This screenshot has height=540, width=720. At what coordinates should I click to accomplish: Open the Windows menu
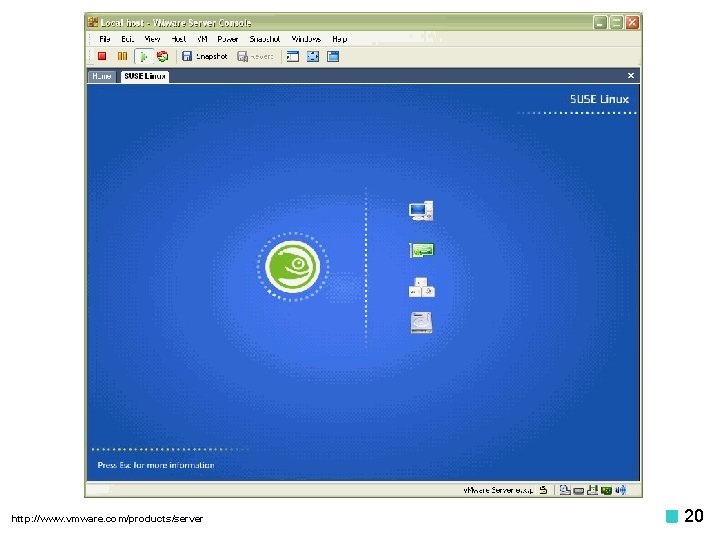click(306, 39)
